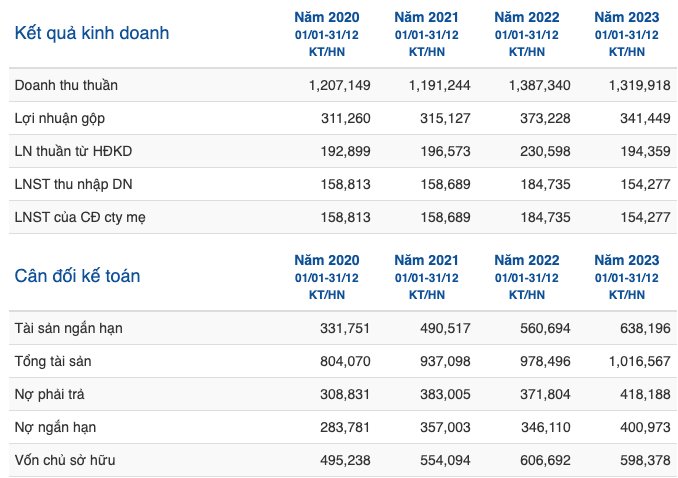This screenshot has width=678, height=478.
Task: Select the value 357,003
Action: (x=445, y=427)
